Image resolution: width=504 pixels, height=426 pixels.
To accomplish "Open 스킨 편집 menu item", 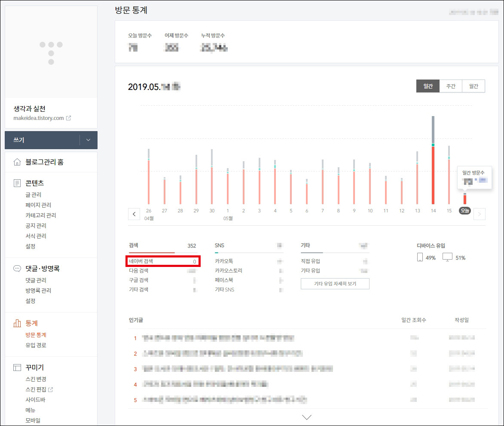I will click(x=36, y=389).
